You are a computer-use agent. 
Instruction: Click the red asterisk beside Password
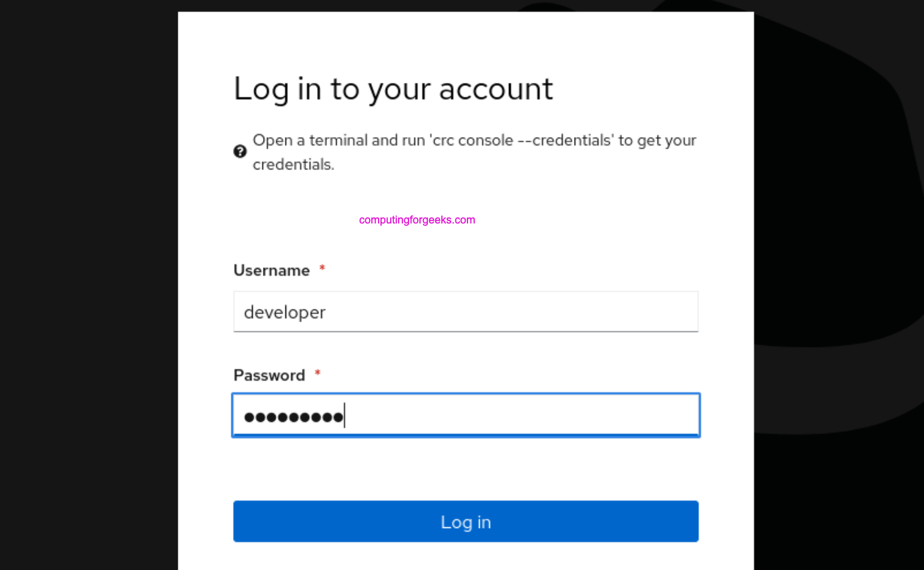(317, 373)
